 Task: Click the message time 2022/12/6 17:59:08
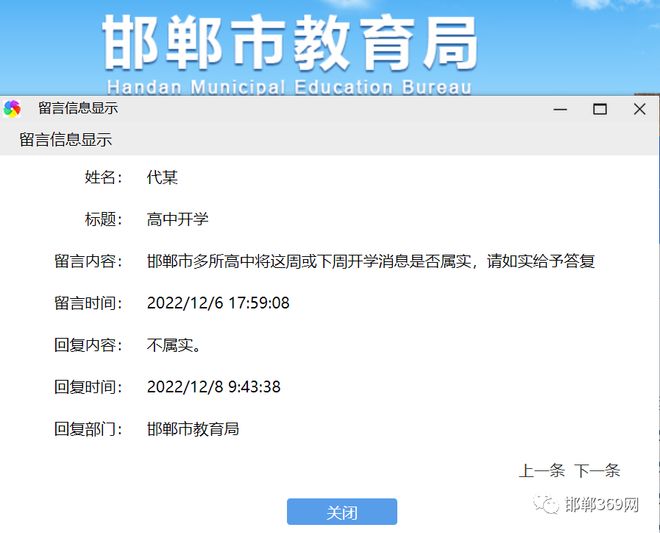[x=218, y=303]
